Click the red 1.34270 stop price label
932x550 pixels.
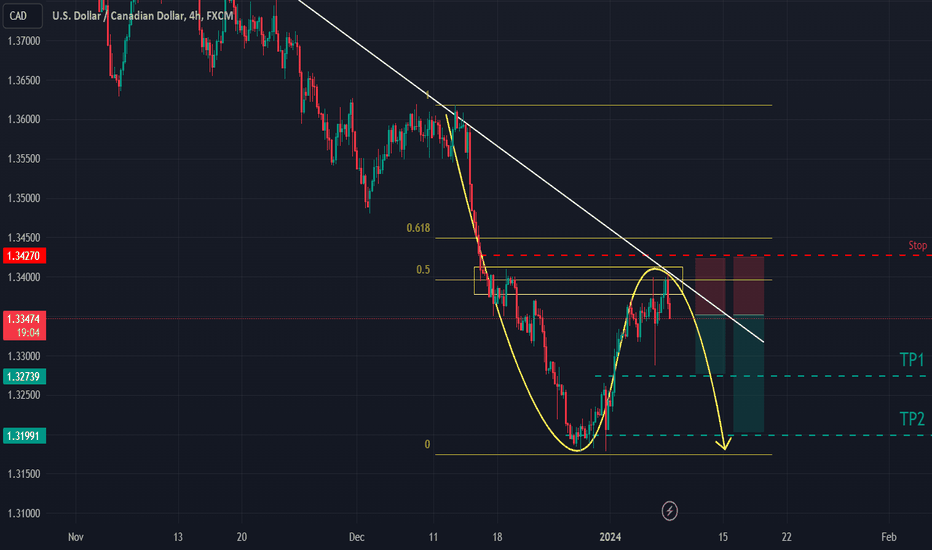[x=24, y=256]
